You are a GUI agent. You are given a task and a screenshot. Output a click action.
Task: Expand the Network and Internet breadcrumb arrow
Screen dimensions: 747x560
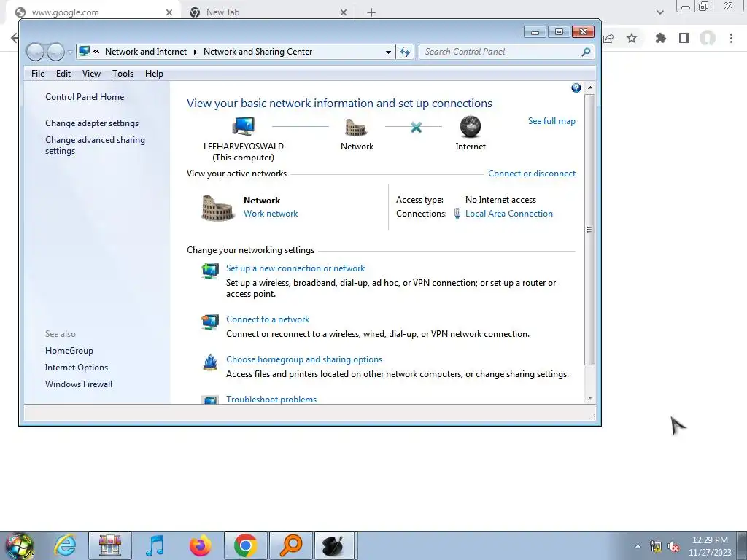(196, 52)
